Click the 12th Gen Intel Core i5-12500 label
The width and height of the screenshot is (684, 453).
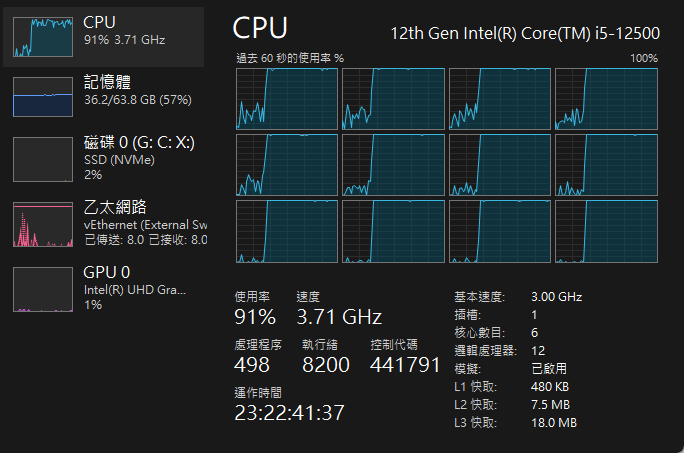pos(524,32)
